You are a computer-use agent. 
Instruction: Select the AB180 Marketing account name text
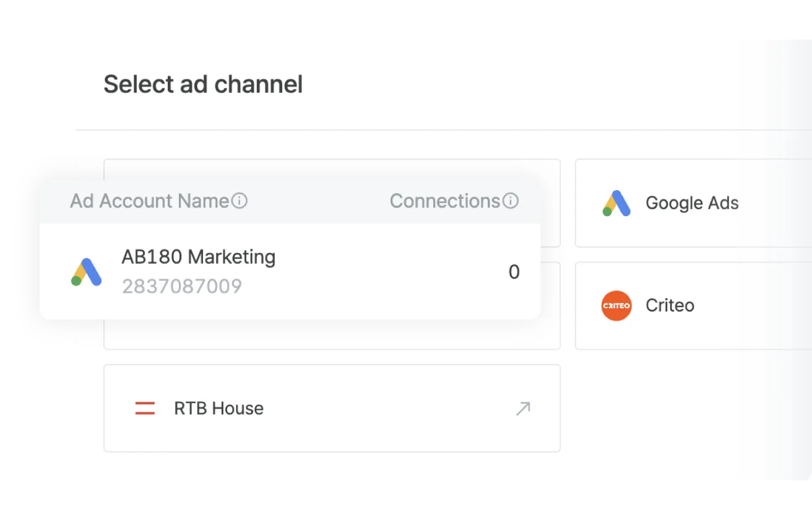point(198,256)
